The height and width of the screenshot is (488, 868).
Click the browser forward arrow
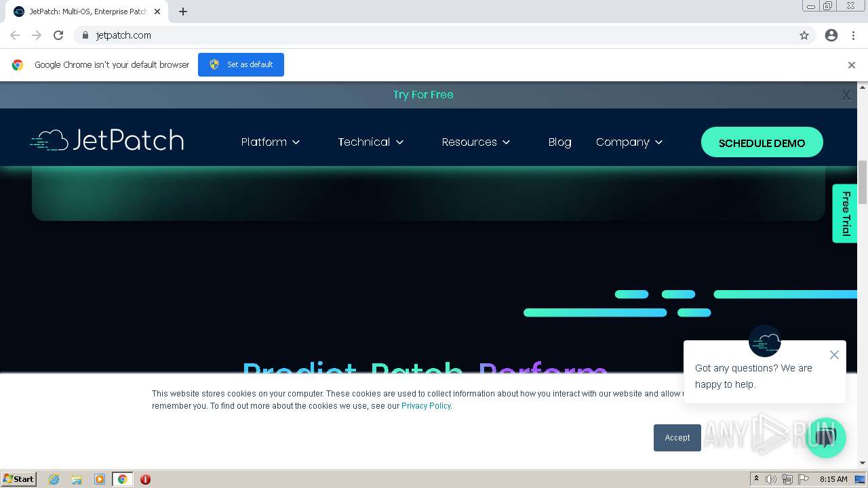click(37, 35)
